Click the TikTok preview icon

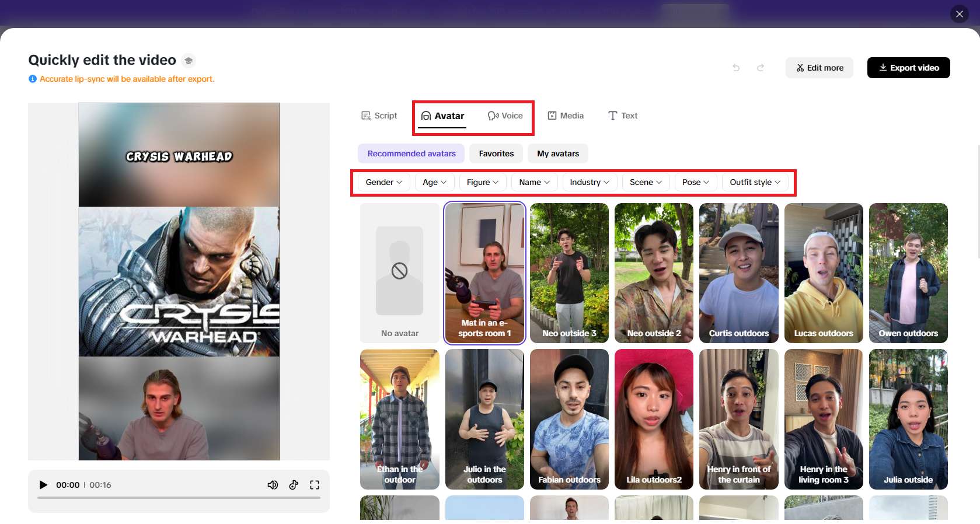tap(294, 485)
